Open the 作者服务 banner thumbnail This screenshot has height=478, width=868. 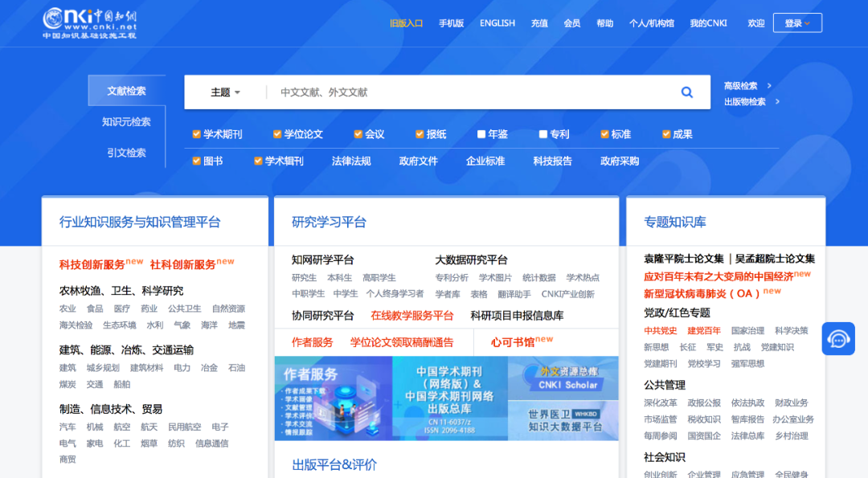coord(333,402)
